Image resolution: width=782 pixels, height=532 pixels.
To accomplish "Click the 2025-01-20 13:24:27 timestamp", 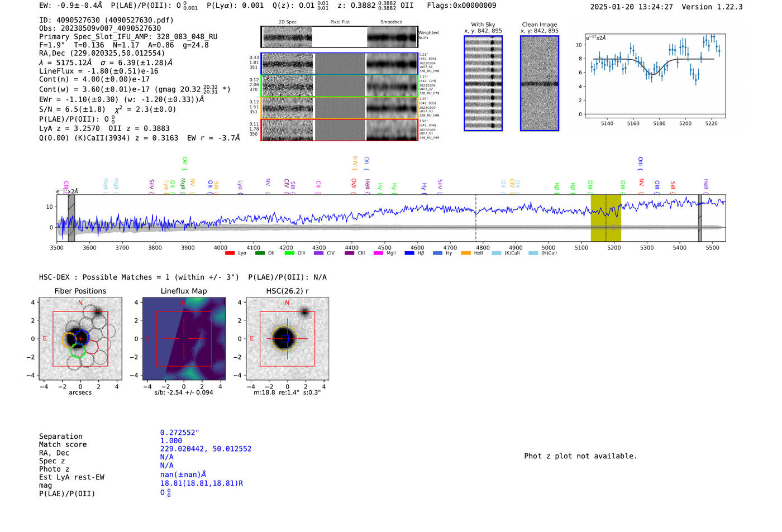I will [x=631, y=7].
